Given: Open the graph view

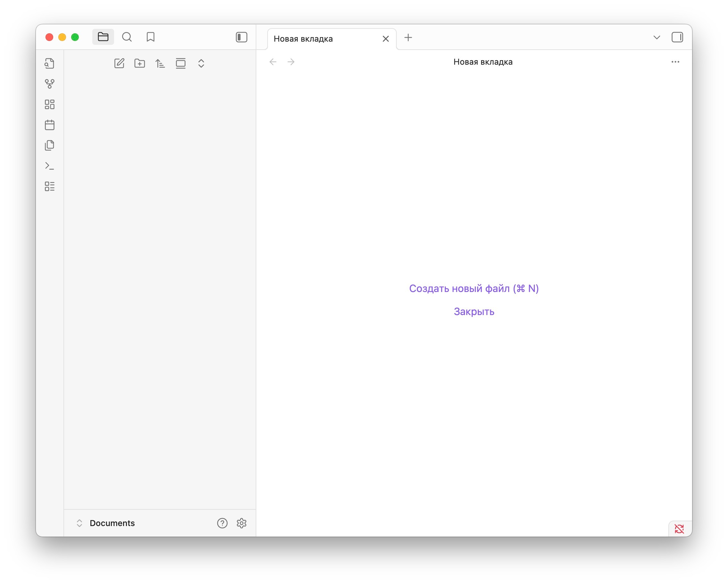Looking at the screenshot, I should (50, 84).
